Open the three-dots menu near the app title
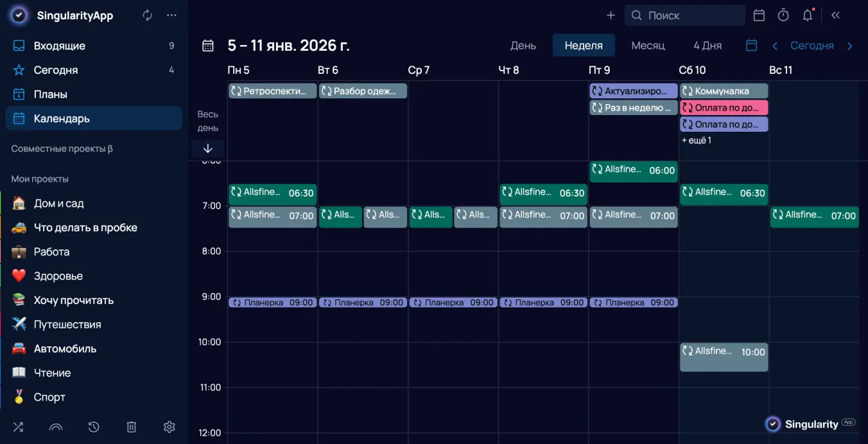The height and width of the screenshot is (444, 868). click(171, 14)
